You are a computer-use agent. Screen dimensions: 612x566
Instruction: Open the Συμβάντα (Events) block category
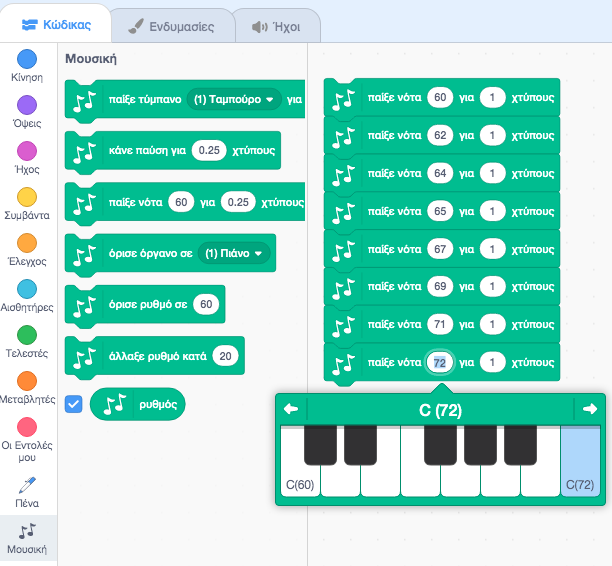pyautogui.click(x=28, y=197)
